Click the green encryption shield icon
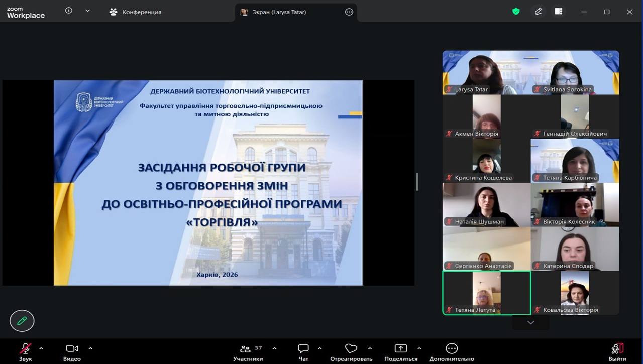 pyautogui.click(x=516, y=11)
